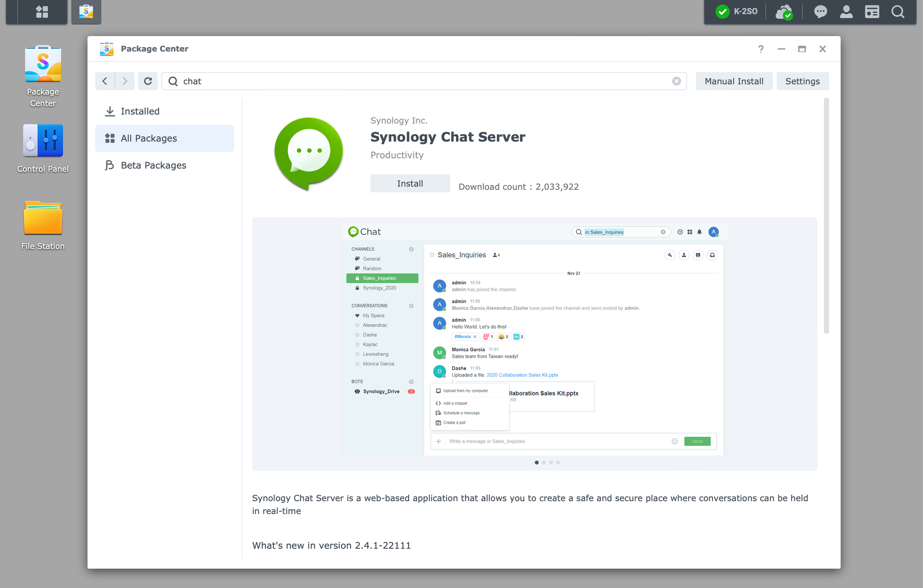Expand the third carousel slide indicator
Image resolution: width=923 pixels, height=588 pixels.
point(551,462)
